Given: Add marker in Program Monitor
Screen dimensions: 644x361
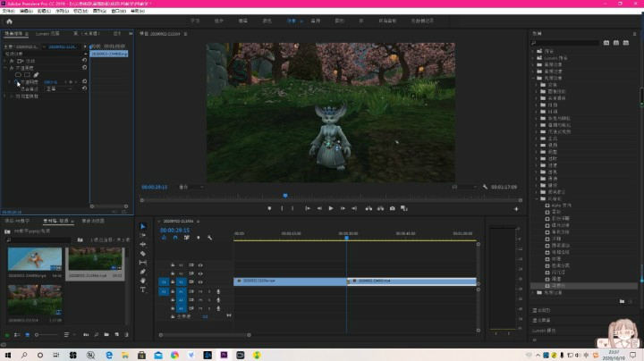Looking at the screenshot, I should pyautogui.click(x=269, y=208).
